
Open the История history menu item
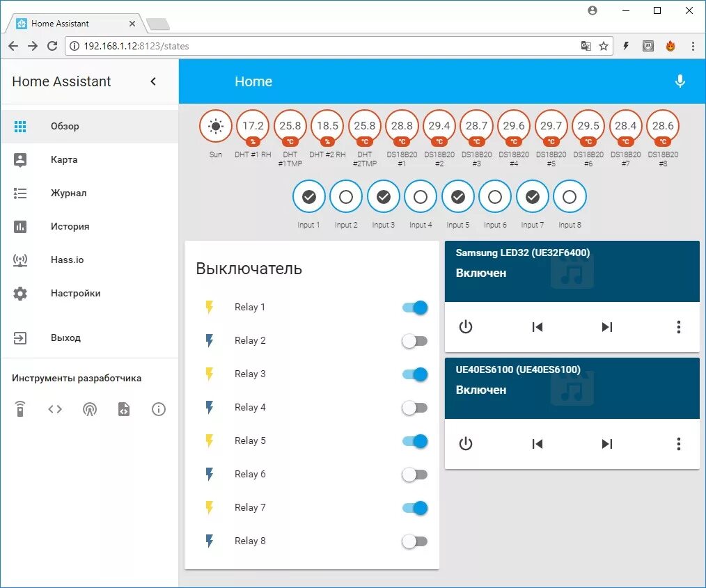click(90, 226)
